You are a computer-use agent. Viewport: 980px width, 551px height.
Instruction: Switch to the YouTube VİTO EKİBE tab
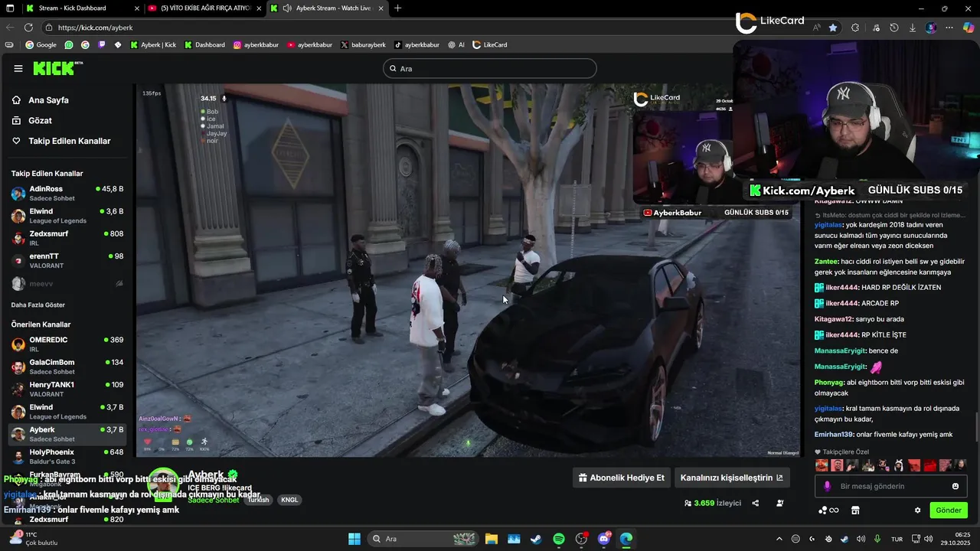(x=205, y=8)
